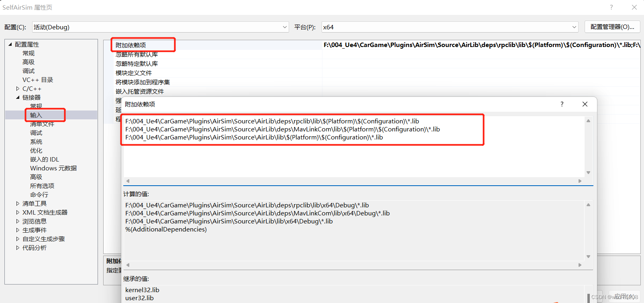Viewport: 644px width, 303px height.
Task: Select the 清单文件 item under 链接器
Action: click(x=42, y=124)
